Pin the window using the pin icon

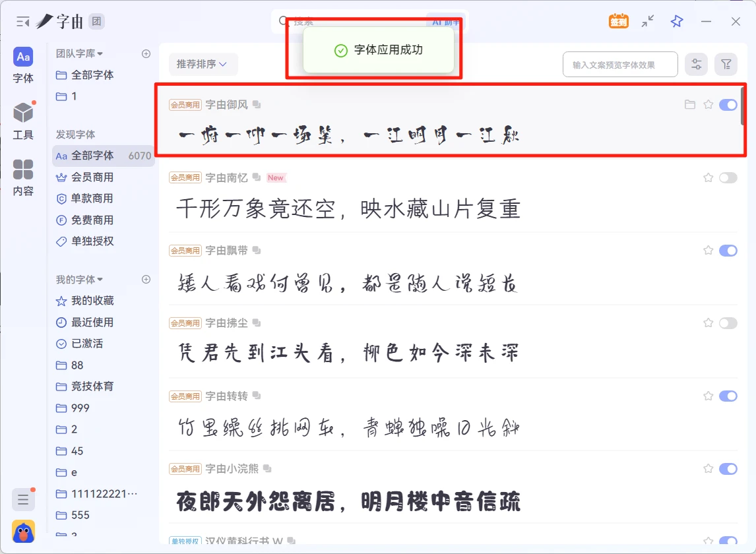point(676,21)
